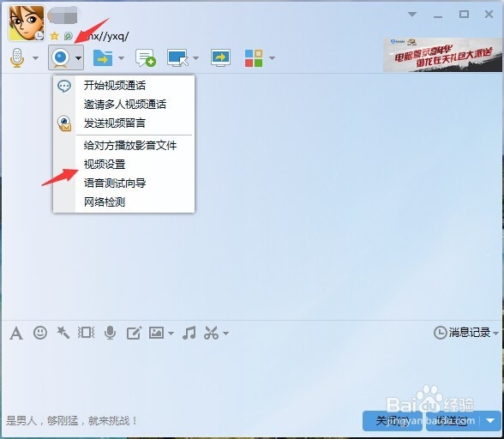Click the green circular icon beside star
Viewport: 504px width, 439px height.
point(68,36)
